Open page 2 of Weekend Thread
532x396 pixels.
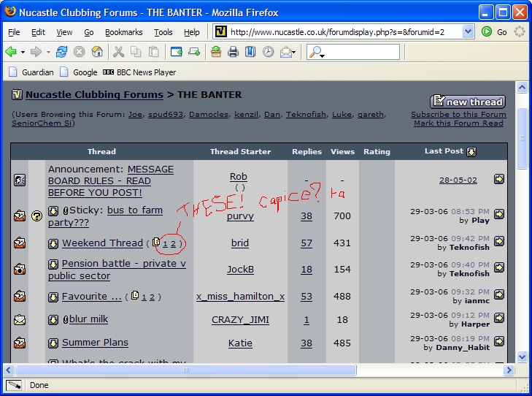tap(173, 243)
